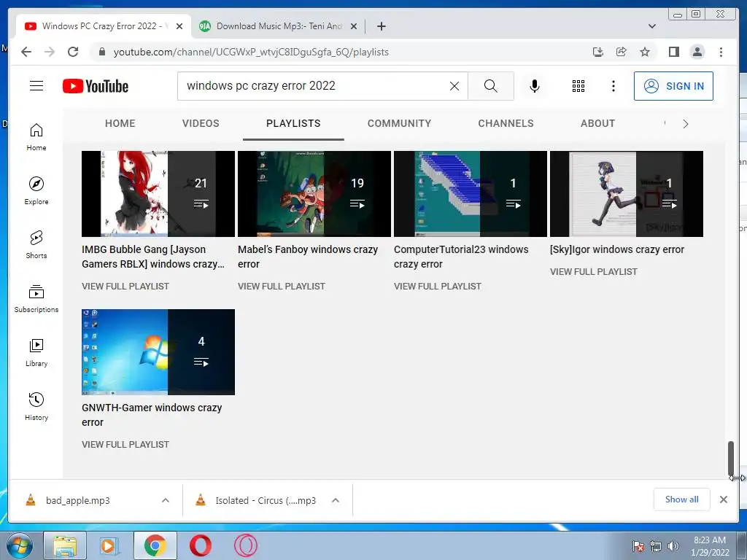This screenshot has height=560, width=747.
Task: Open Subscriptions in the sidebar
Action: pos(36,298)
